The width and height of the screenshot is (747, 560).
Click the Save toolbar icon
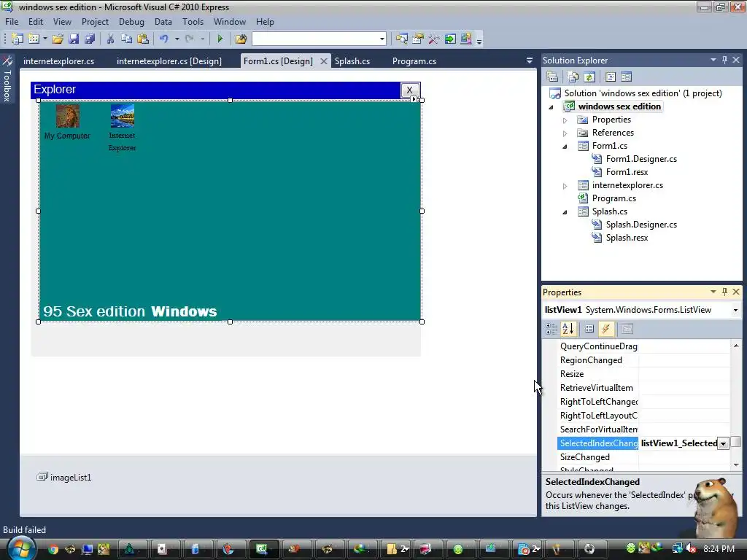coord(74,39)
